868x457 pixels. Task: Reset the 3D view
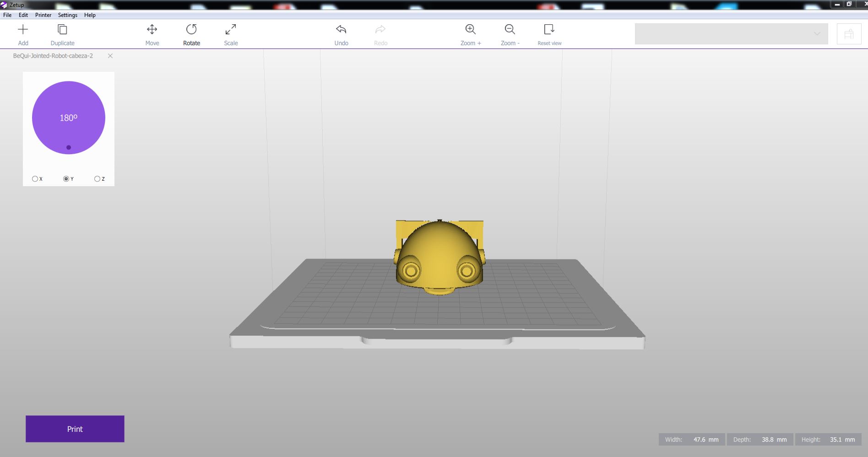549,30
